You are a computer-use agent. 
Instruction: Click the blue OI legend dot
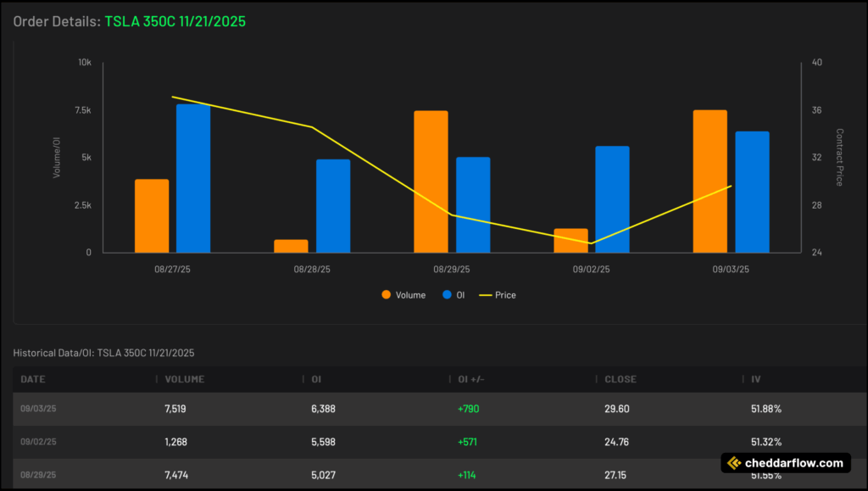coord(448,294)
